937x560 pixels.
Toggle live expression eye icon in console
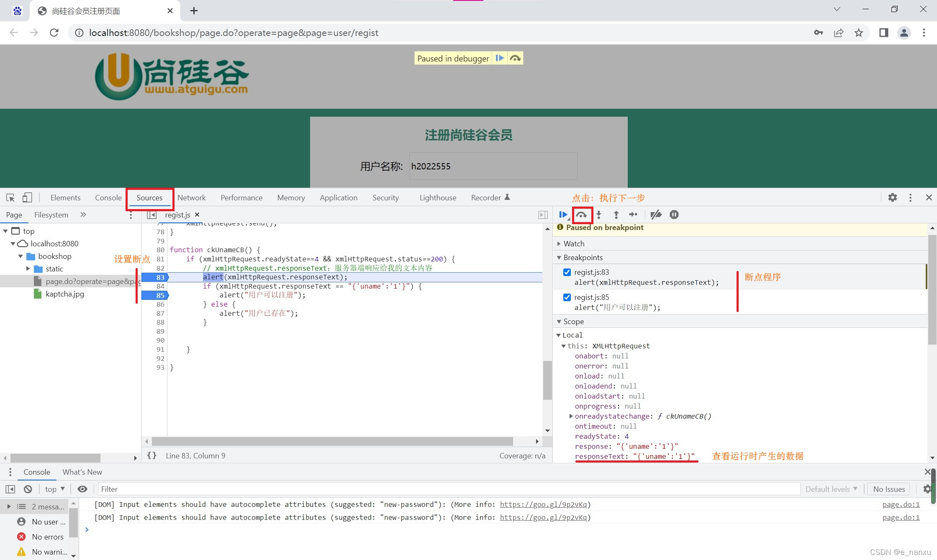click(82, 489)
